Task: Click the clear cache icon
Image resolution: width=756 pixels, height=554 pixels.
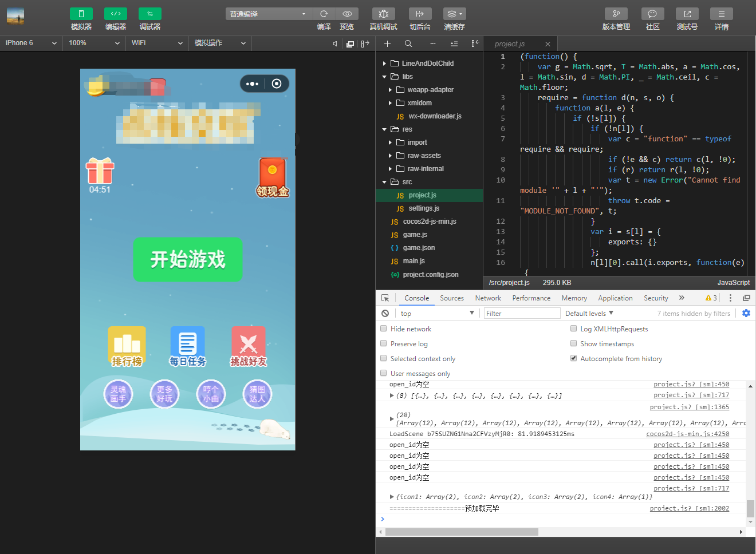Action: point(455,14)
